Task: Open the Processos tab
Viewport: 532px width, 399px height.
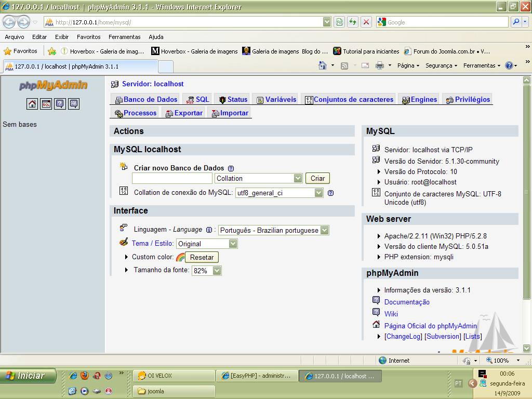Action: [136, 113]
